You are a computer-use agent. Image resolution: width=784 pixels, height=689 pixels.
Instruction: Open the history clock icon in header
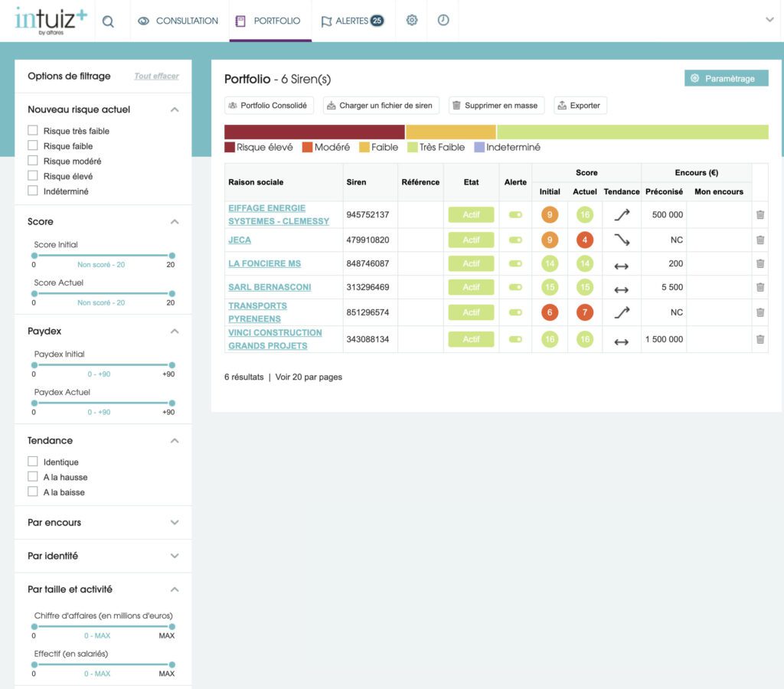[x=443, y=20]
